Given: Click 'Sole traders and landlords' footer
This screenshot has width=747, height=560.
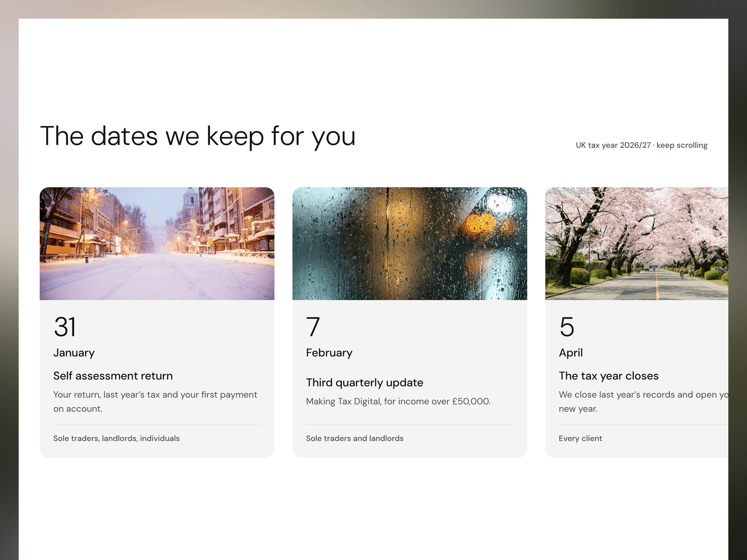Looking at the screenshot, I should pyautogui.click(x=355, y=438).
